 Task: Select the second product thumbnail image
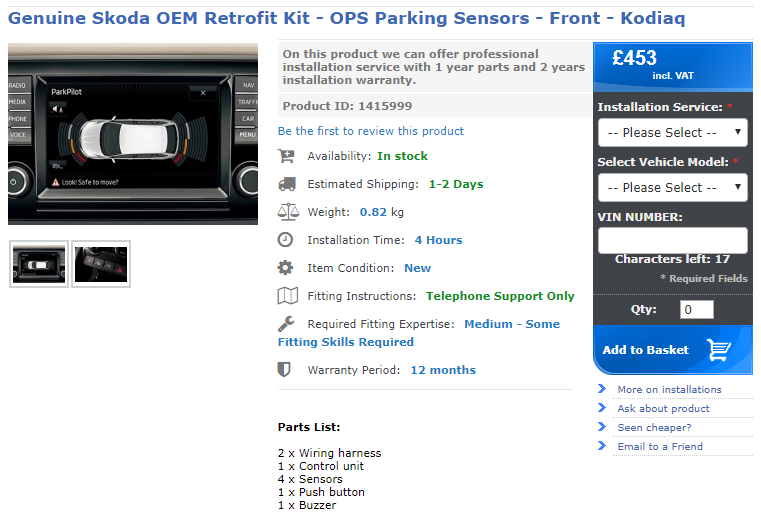tap(101, 264)
